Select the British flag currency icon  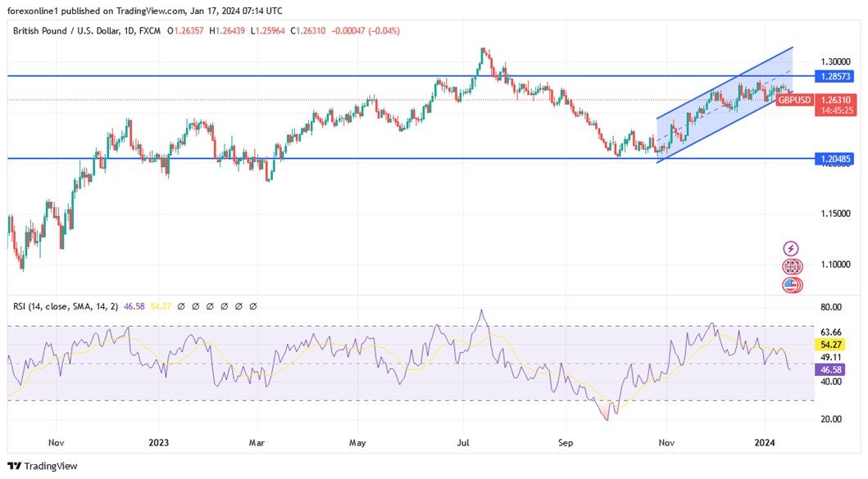pyautogui.click(x=789, y=265)
